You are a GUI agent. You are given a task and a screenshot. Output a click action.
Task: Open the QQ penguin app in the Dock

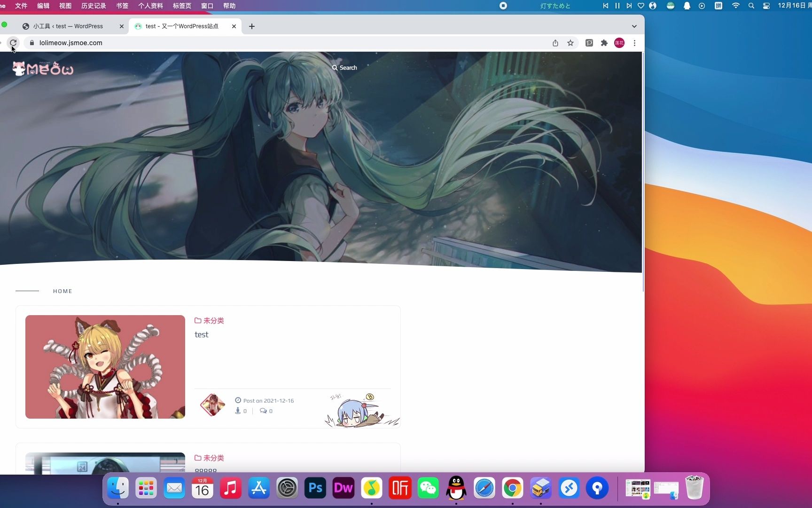[456, 488]
